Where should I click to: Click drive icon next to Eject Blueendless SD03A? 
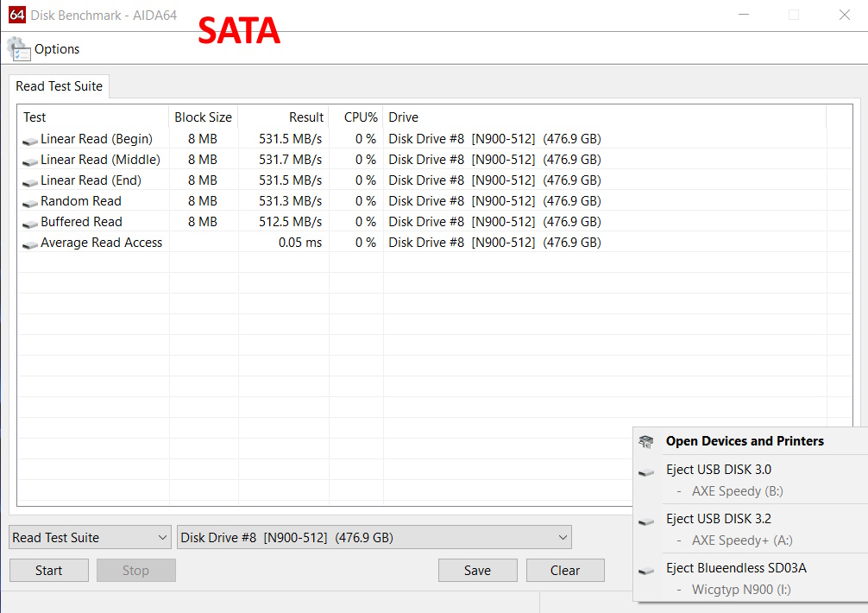click(646, 571)
